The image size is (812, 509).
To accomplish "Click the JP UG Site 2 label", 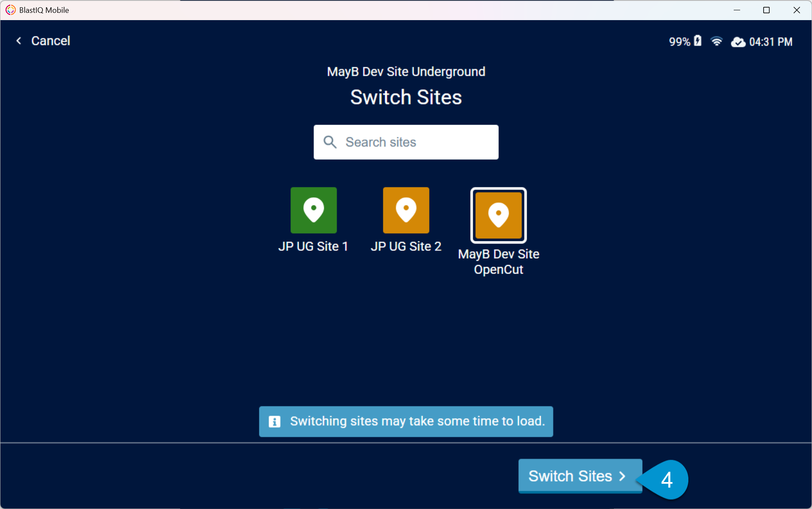I will point(406,247).
